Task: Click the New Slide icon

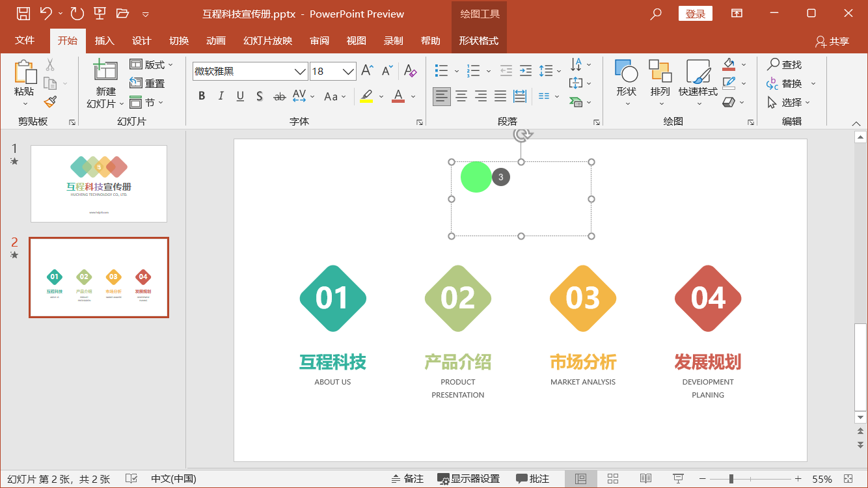Action: (105, 70)
